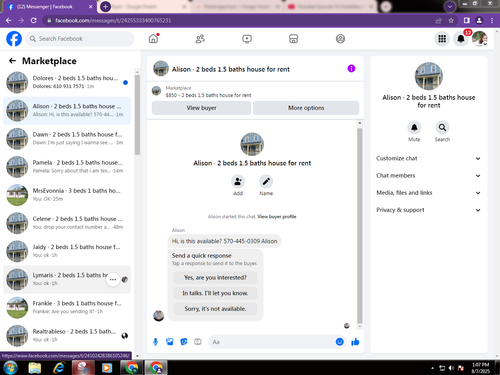Open File Explorer from the taskbar
Image resolution: width=500 pixels, height=375 pixels.
(34, 368)
